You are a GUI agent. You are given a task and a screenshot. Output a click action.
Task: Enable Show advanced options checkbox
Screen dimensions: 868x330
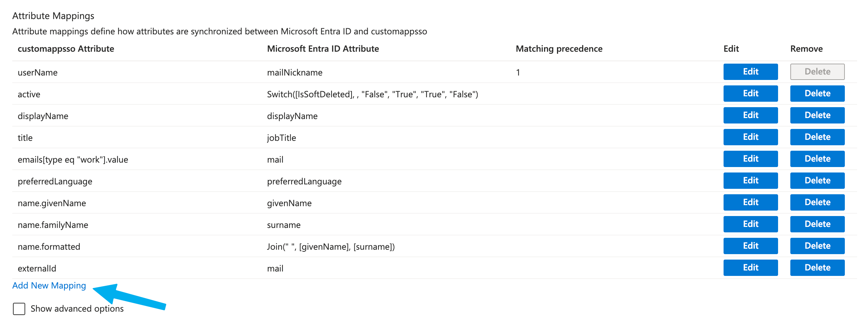pyautogui.click(x=19, y=309)
